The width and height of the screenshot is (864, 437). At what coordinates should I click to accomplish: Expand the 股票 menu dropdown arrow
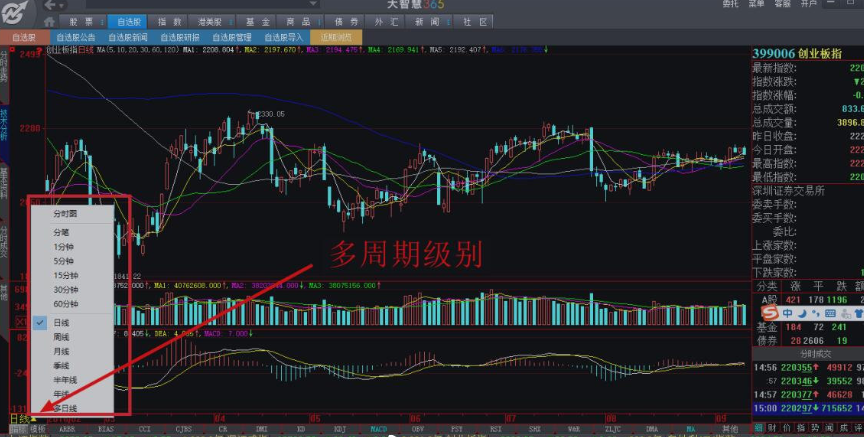pyautogui.click(x=101, y=21)
